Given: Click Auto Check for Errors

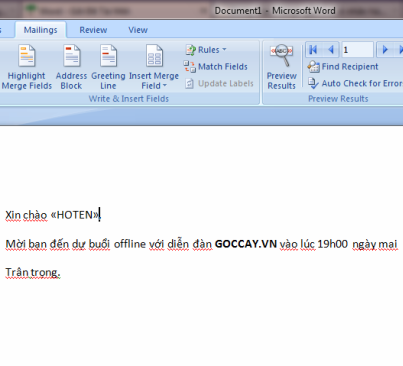Looking at the screenshot, I should click(355, 83).
